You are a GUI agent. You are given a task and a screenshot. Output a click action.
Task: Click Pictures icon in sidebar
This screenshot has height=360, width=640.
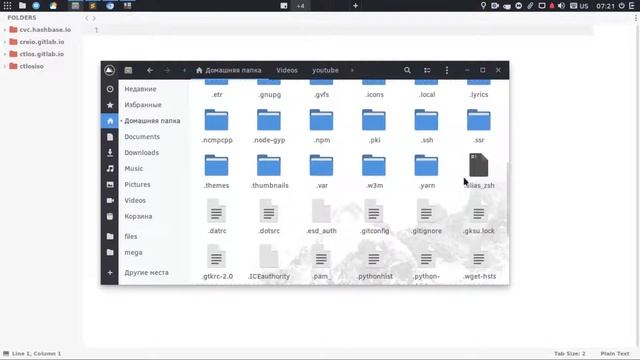coord(110,184)
